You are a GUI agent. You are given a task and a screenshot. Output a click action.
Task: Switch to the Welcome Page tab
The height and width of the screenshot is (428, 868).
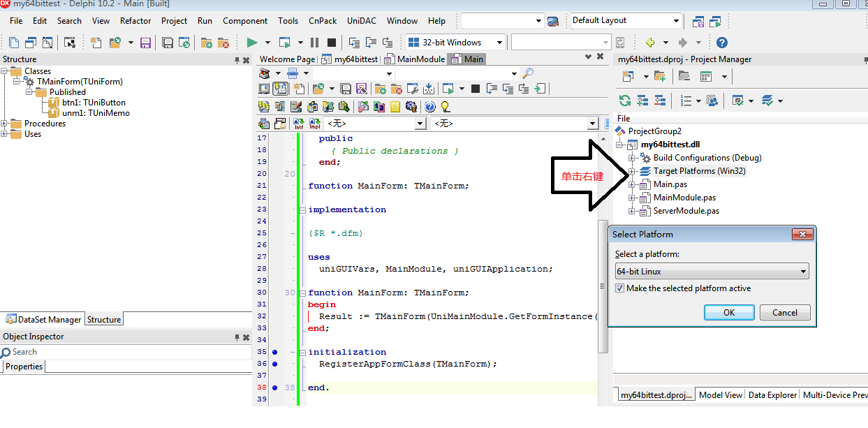point(287,59)
